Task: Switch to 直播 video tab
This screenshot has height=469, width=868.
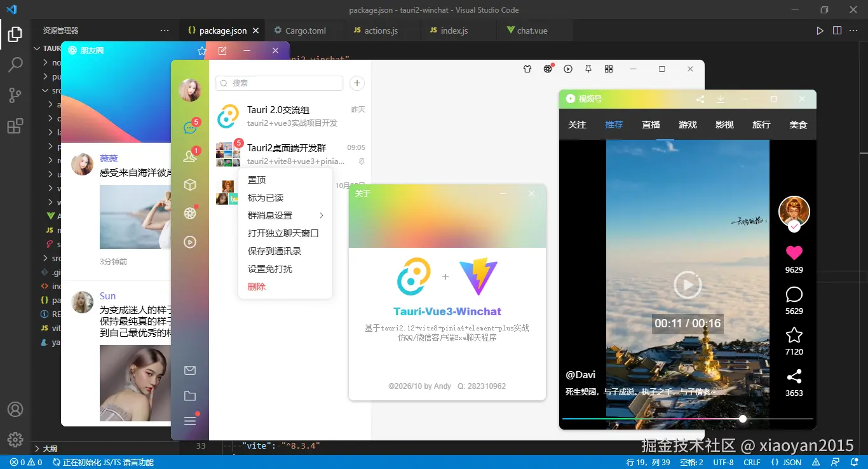Action: coord(651,125)
